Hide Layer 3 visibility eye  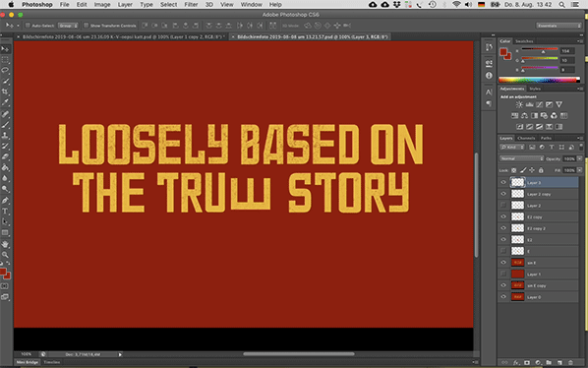point(503,183)
